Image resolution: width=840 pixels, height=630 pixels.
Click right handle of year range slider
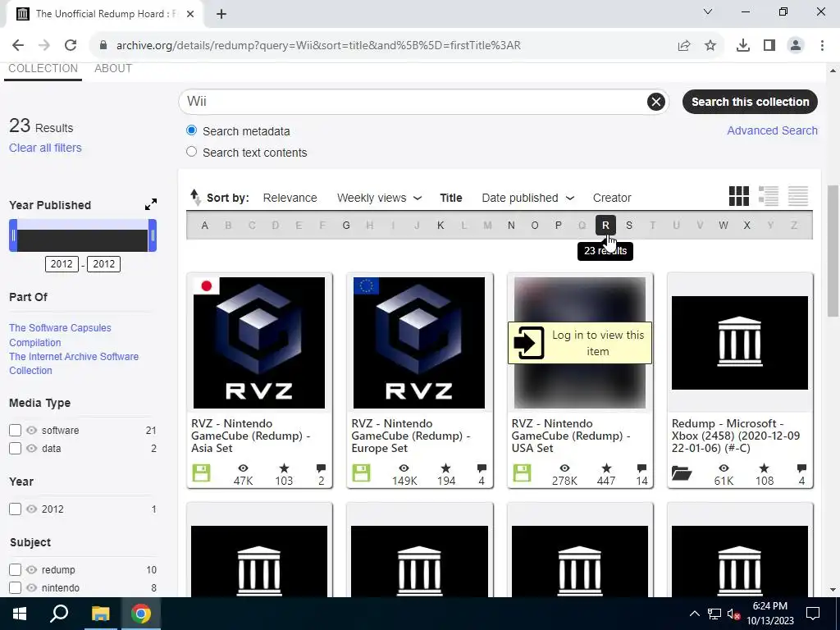[153, 235]
